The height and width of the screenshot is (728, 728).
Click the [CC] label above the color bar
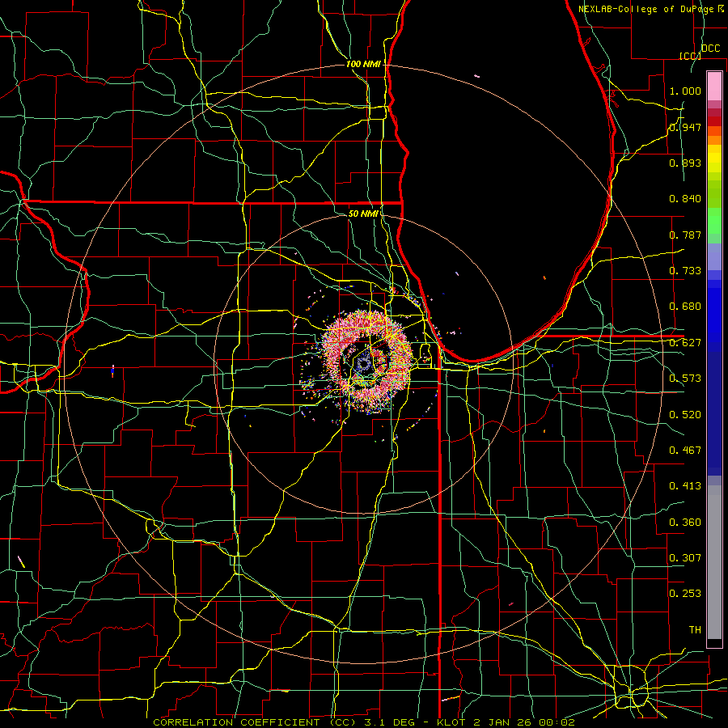click(x=690, y=56)
